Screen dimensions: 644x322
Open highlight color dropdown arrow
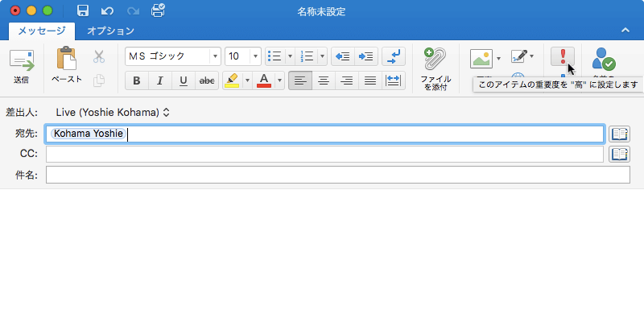pos(248,80)
